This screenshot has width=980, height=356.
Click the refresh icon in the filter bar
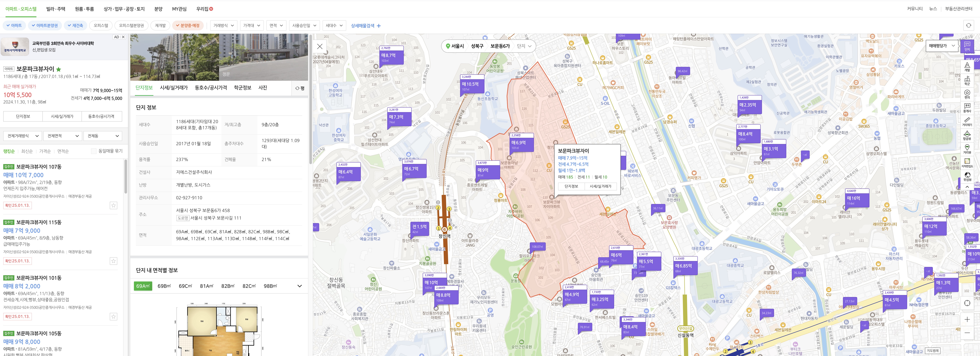pyautogui.click(x=968, y=25)
